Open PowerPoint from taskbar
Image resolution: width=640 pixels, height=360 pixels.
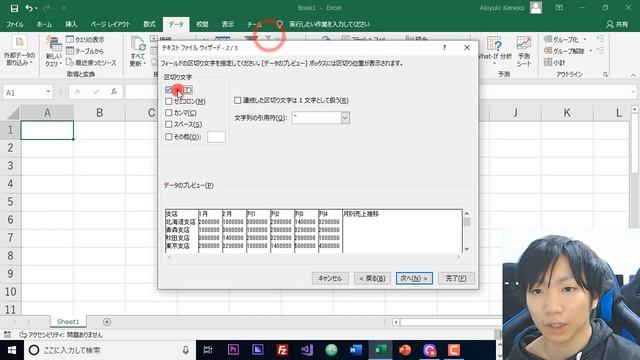click(x=404, y=350)
